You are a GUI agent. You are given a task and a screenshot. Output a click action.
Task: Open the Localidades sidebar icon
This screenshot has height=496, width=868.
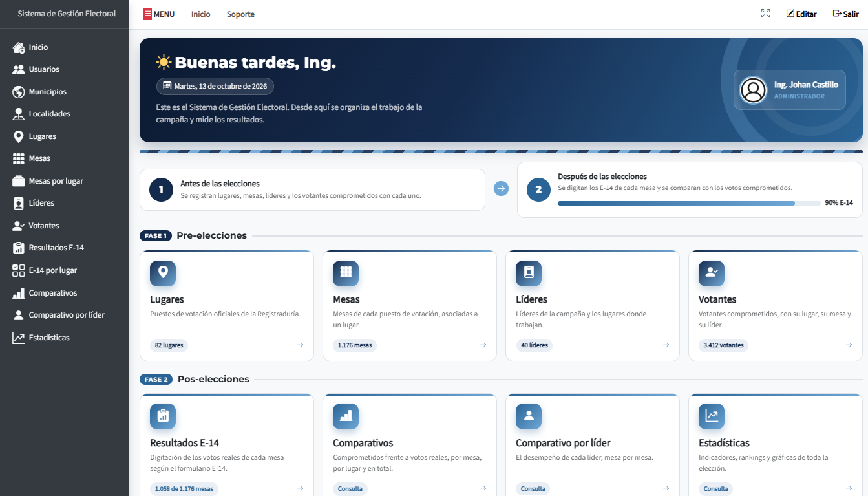click(x=19, y=114)
